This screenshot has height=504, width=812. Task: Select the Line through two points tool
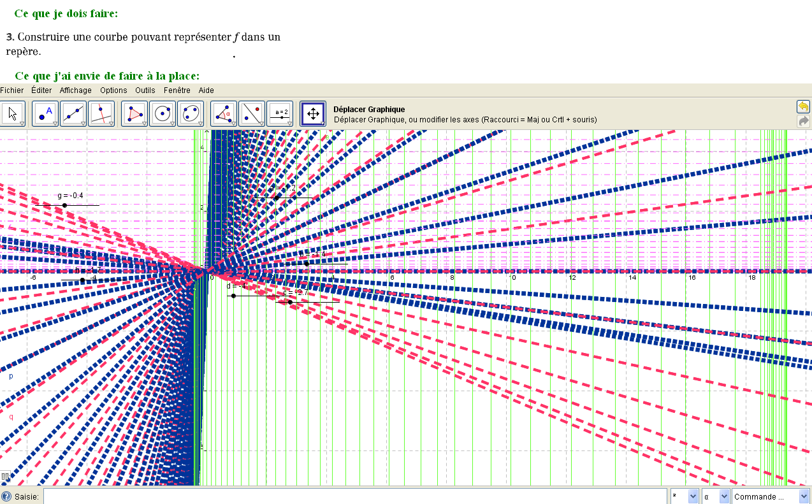click(x=73, y=114)
